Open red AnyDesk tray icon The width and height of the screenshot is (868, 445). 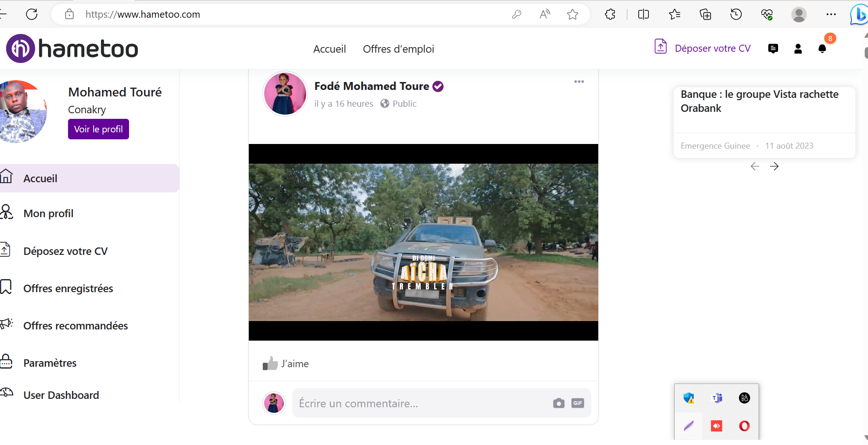[717, 425]
